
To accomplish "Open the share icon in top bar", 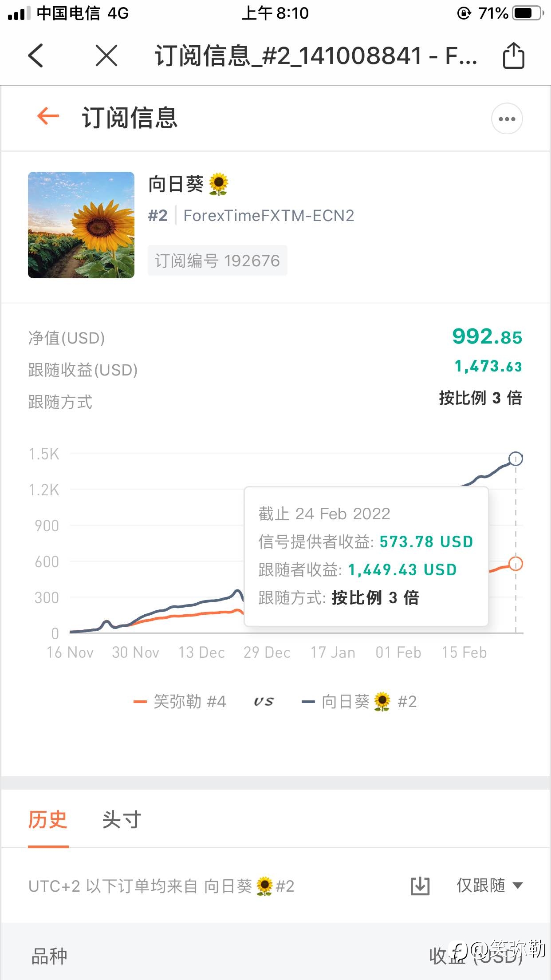I will click(x=513, y=55).
